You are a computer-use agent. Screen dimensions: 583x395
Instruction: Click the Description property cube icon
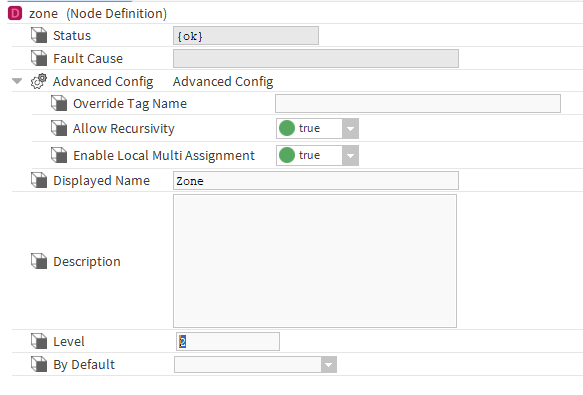point(39,261)
